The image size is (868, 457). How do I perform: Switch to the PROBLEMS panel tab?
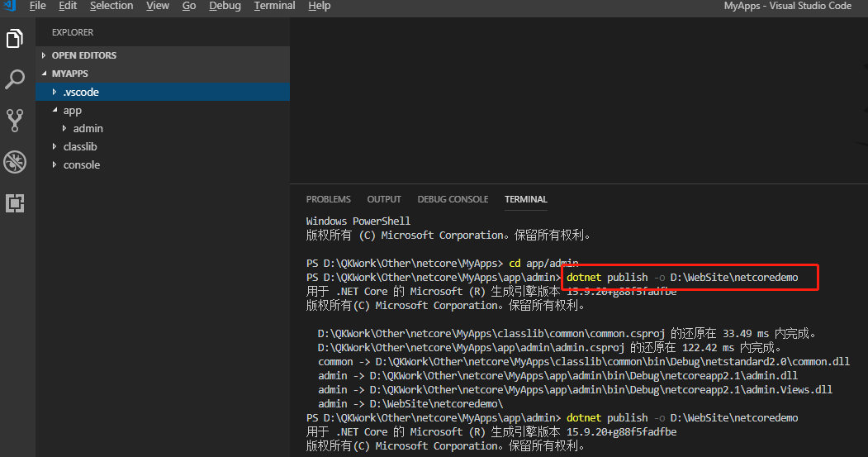pyautogui.click(x=328, y=199)
